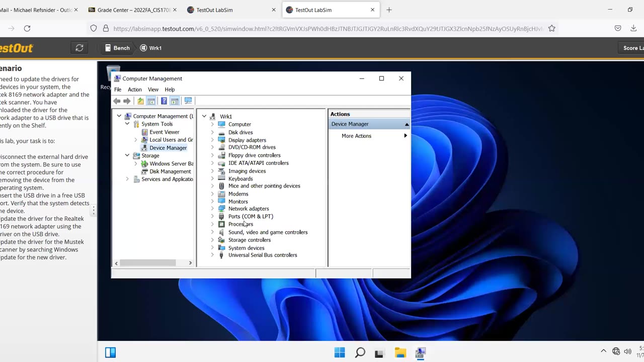Viewport: 644px width, 362px height.
Task: Open the File menu
Action: (x=118, y=89)
